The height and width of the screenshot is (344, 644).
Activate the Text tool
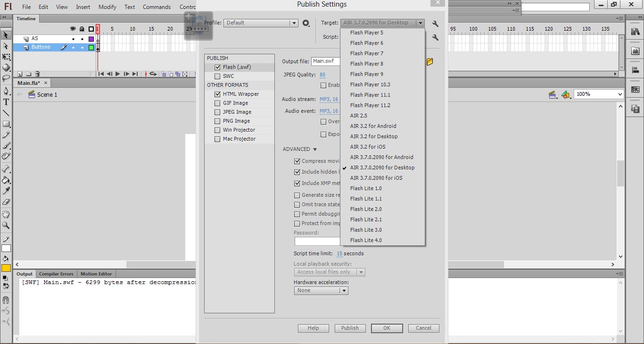(x=6, y=102)
